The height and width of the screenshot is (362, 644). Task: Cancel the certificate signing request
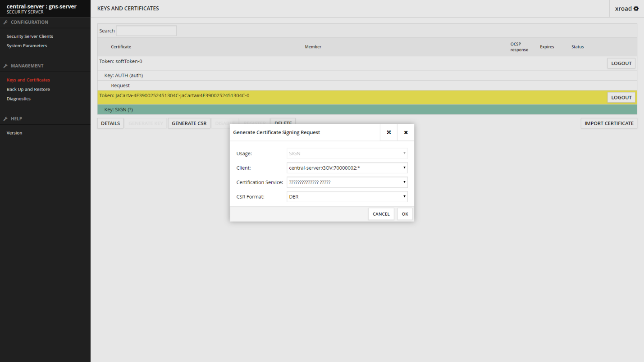coord(381,214)
